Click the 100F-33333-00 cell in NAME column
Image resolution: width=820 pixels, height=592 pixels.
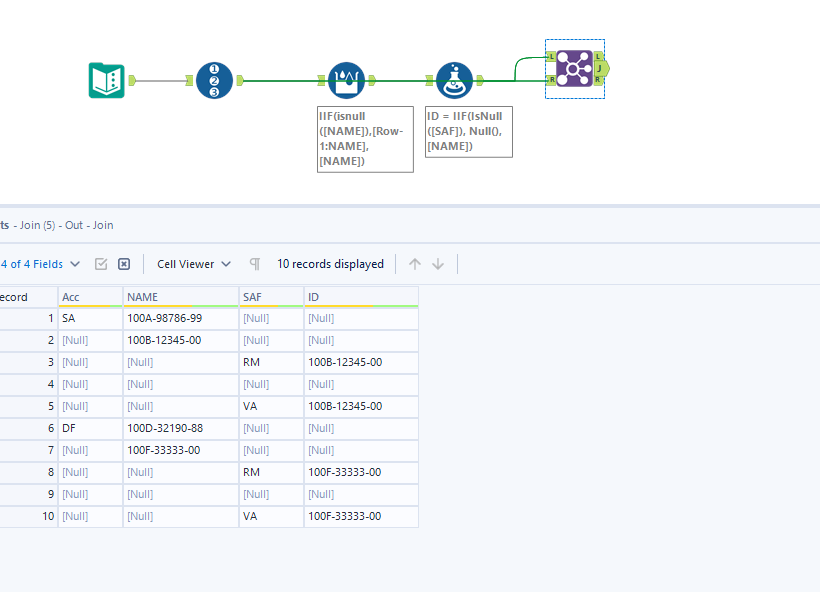click(180, 450)
